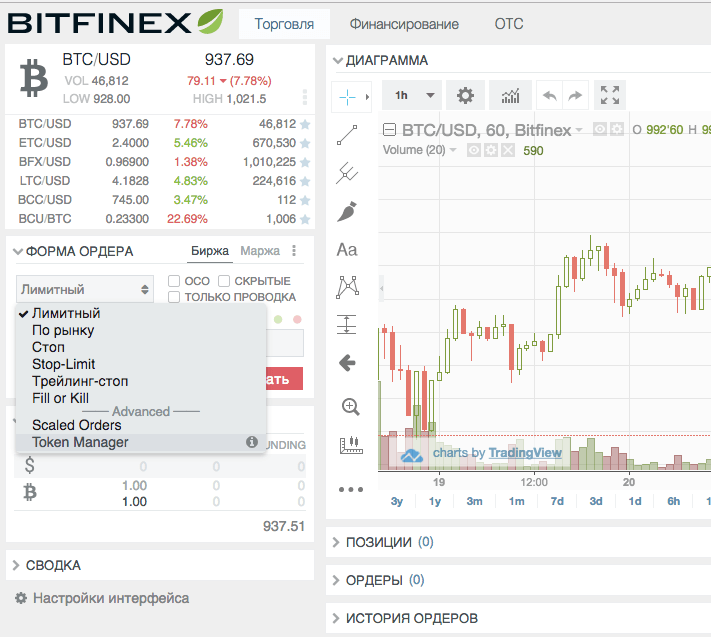711x637 pixels.
Task: Choose Стоп order type
Action: [x=141, y=347]
